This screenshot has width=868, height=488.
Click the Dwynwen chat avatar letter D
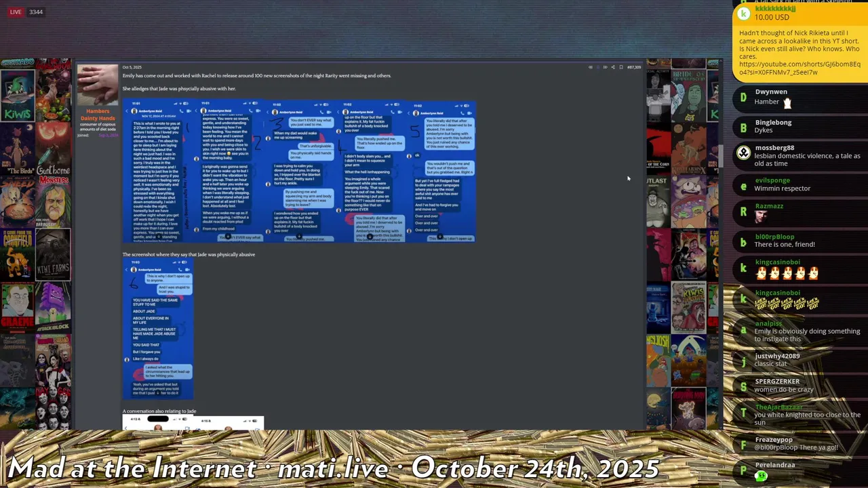743,98
